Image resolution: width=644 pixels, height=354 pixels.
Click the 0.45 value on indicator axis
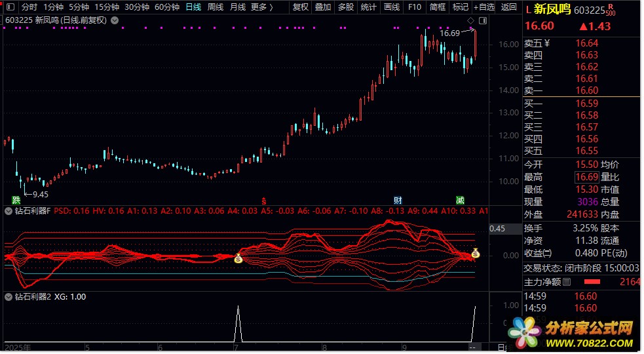click(497, 229)
